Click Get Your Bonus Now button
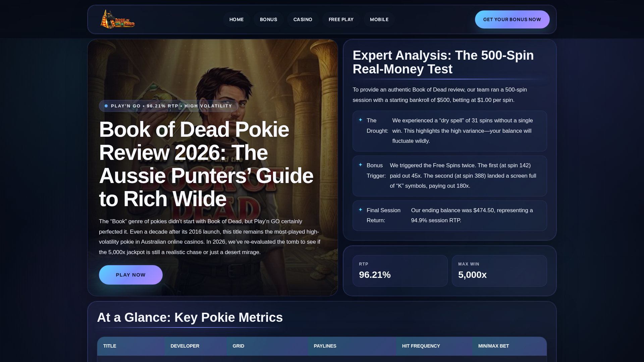Image resolution: width=644 pixels, height=362 pixels. click(512, 19)
